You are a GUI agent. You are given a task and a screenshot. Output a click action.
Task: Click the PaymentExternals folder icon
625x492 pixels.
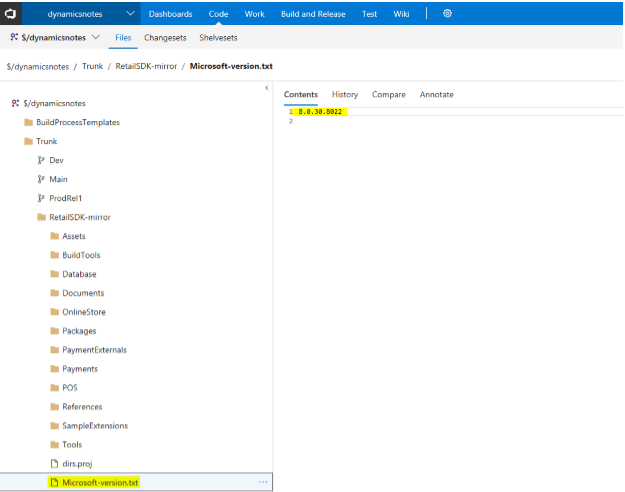pyautogui.click(x=54, y=350)
